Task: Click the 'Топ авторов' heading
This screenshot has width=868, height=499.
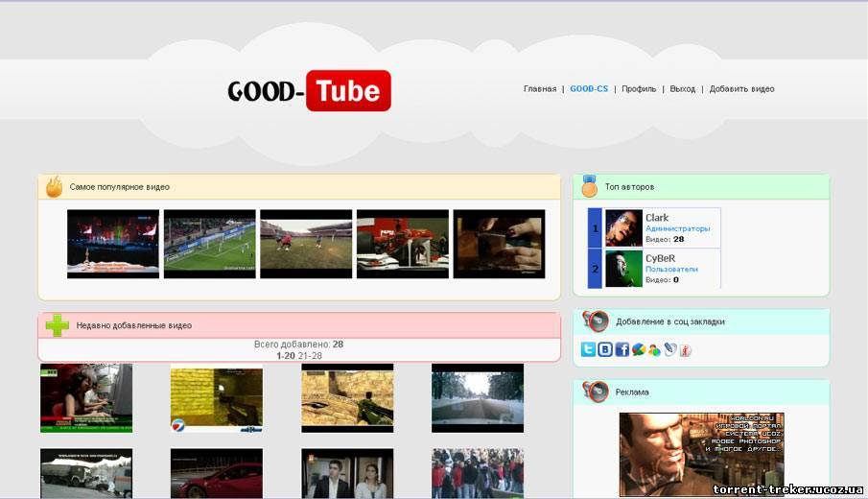Action: 629,187
